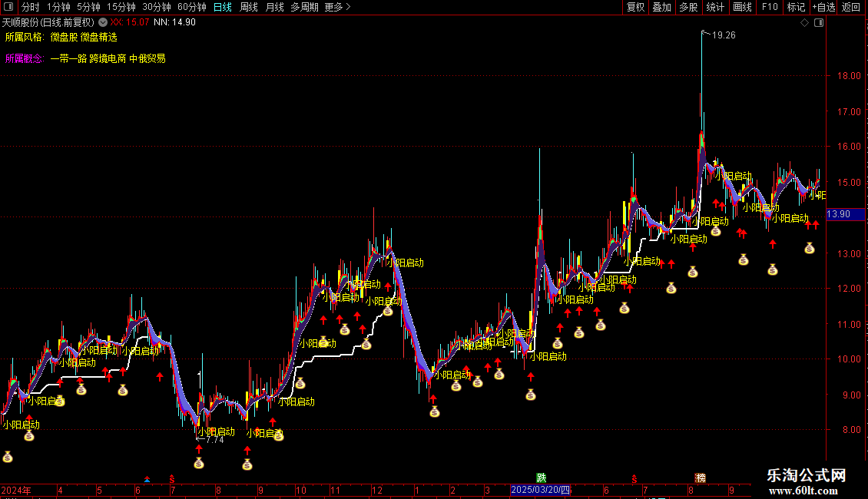Click the 小阳启动 label next to 7.74 low
Viewport: 868px width, 499px height.
coord(217,431)
